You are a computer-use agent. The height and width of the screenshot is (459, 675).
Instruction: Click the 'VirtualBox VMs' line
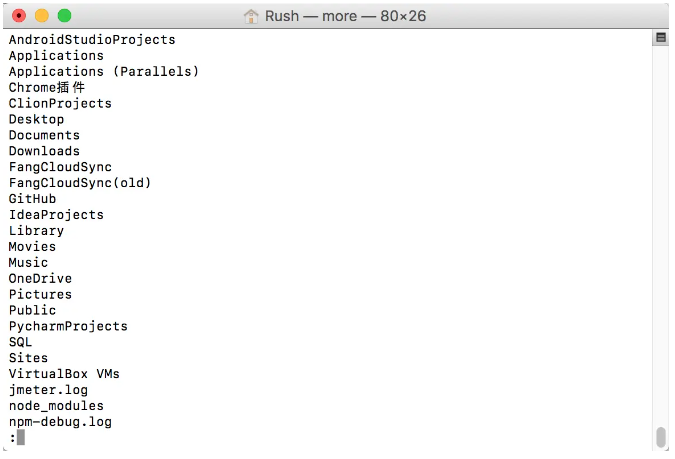point(64,374)
